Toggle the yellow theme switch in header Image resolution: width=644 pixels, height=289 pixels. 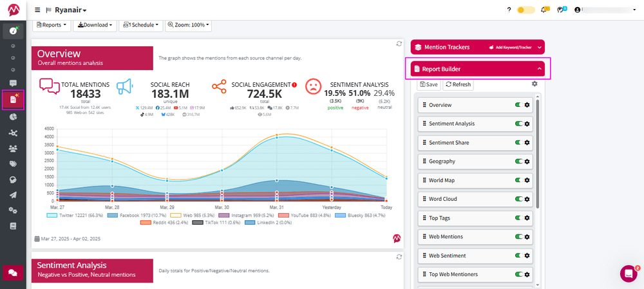coord(526,10)
